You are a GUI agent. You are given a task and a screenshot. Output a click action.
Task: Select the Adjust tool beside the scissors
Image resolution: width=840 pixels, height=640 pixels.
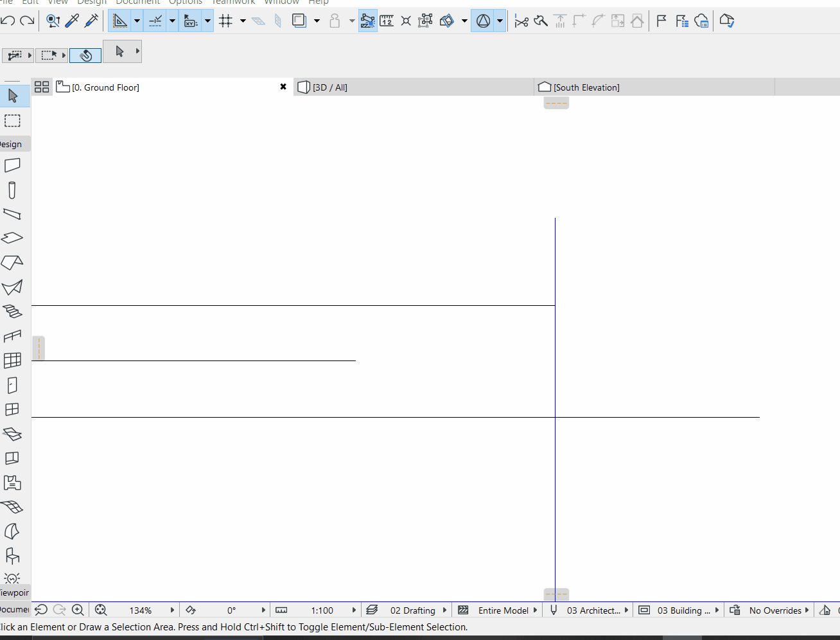(541, 21)
